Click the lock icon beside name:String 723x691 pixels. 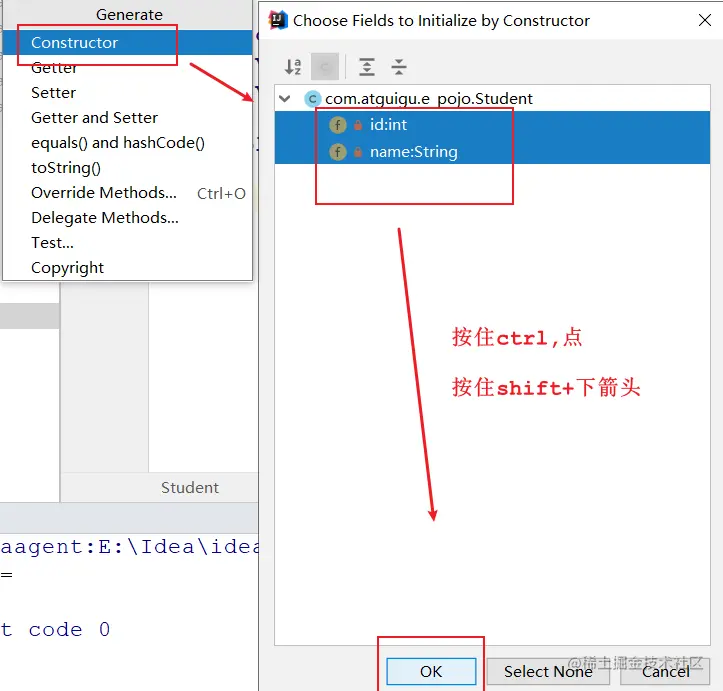coord(358,152)
